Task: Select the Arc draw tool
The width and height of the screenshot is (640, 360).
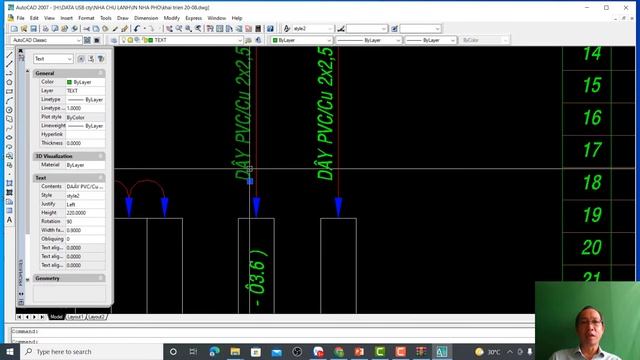Action: 9,101
